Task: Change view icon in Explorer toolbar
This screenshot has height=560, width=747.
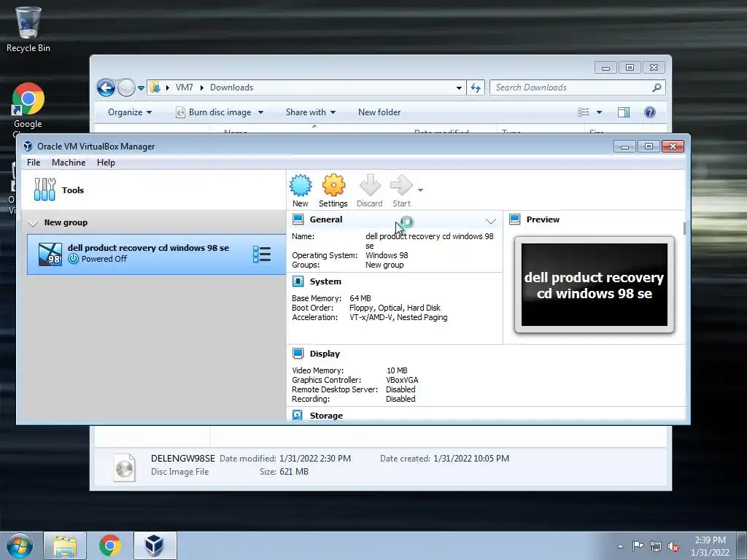Action: coord(583,112)
